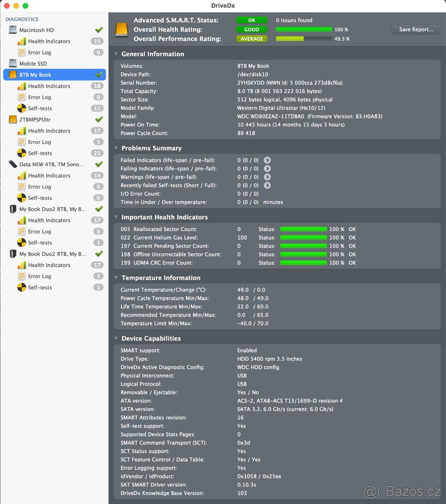This screenshot has height=504, width=446.
Task: Select the 2TBMPSPUltr drive icon
Action: point(13,120)
